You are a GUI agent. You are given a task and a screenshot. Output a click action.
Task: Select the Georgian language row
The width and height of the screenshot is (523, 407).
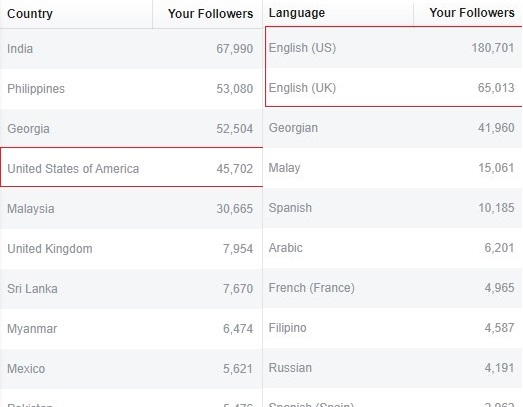pyautogui.click(x=393, y=128)
